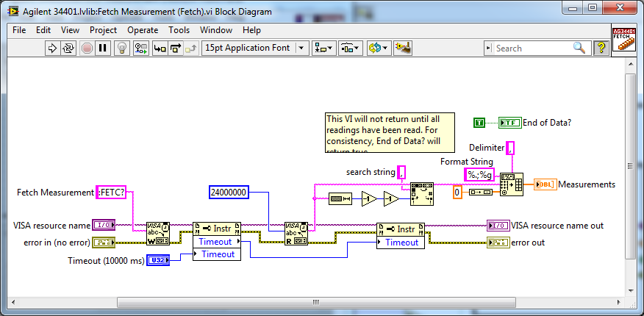This screenshot has width=644, height=316.
Task: Open the Operate menu
Action: point(143,30)
